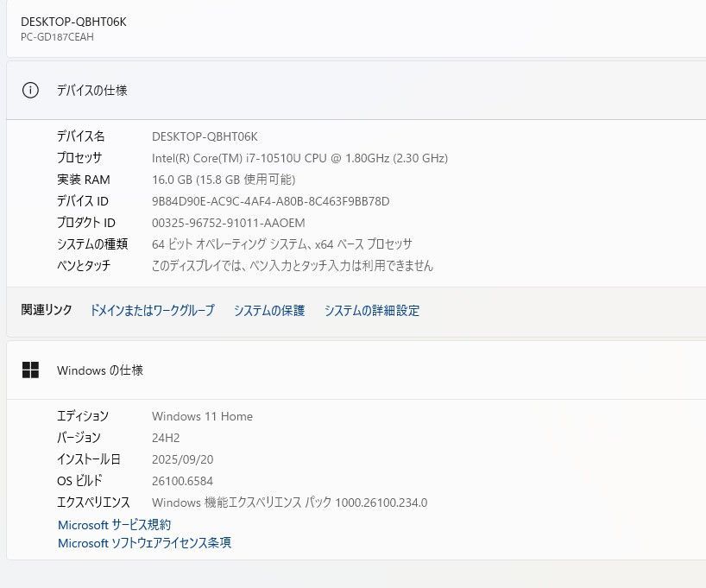The image size is (706, 588).
Task: Click the システムの種類 64-bit description
Action: tap(281, 243)
